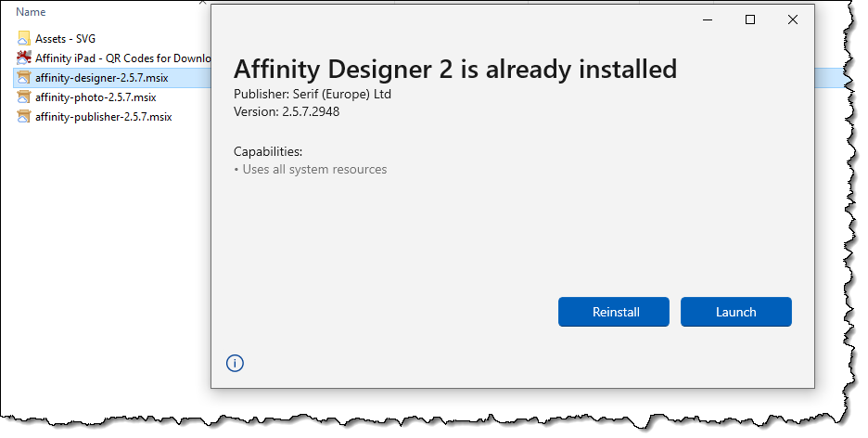Screen dimensions: 868x438
Task: Select file name affinity-photo-2.5.7.msix
Action: tap(96, 97)
